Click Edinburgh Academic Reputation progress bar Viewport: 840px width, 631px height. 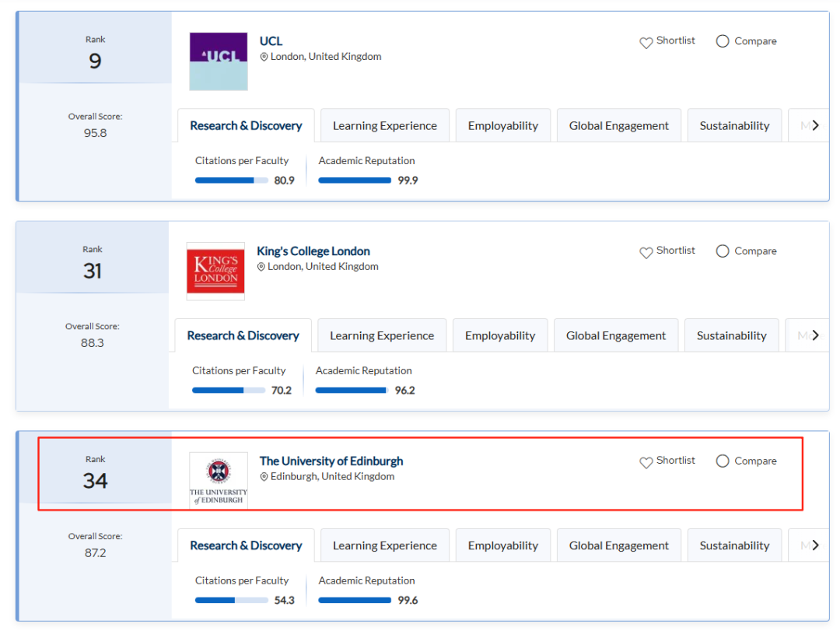click(355, 601)
